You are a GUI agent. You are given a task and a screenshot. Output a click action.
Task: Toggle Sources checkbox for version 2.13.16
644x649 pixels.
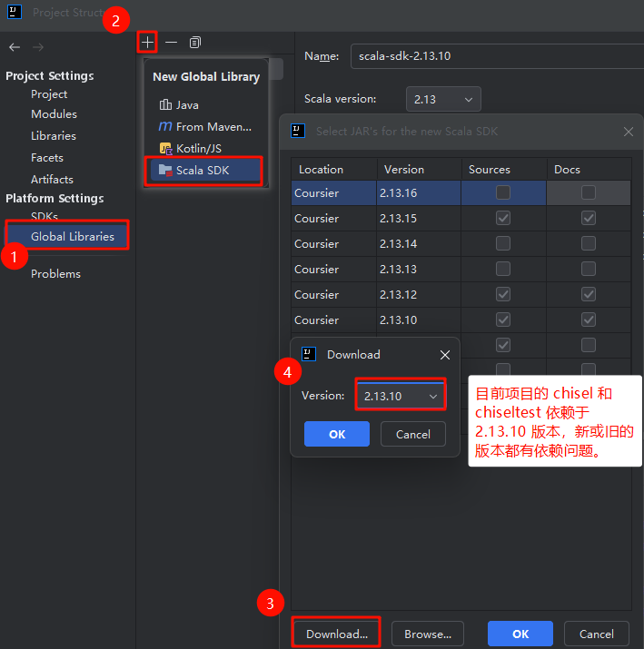[x=503, y=192]
